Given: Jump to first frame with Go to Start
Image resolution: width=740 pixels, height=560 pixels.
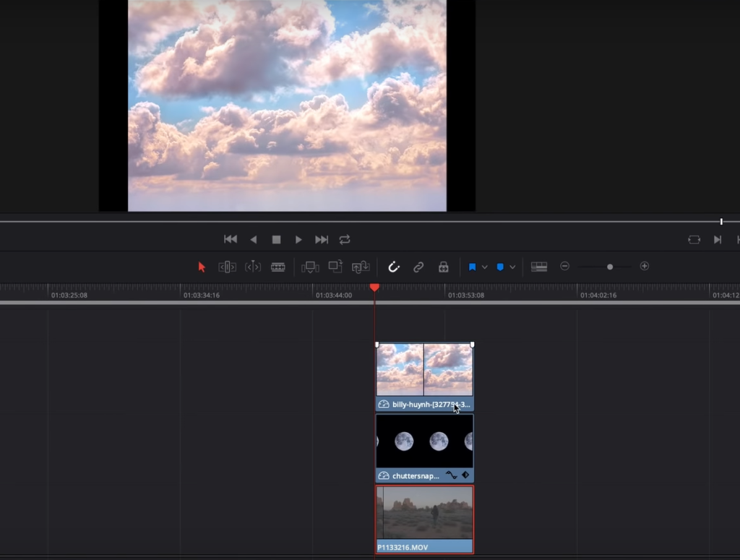Looking at the screenshot, I should pyautogui.click(x=231, y=239).
